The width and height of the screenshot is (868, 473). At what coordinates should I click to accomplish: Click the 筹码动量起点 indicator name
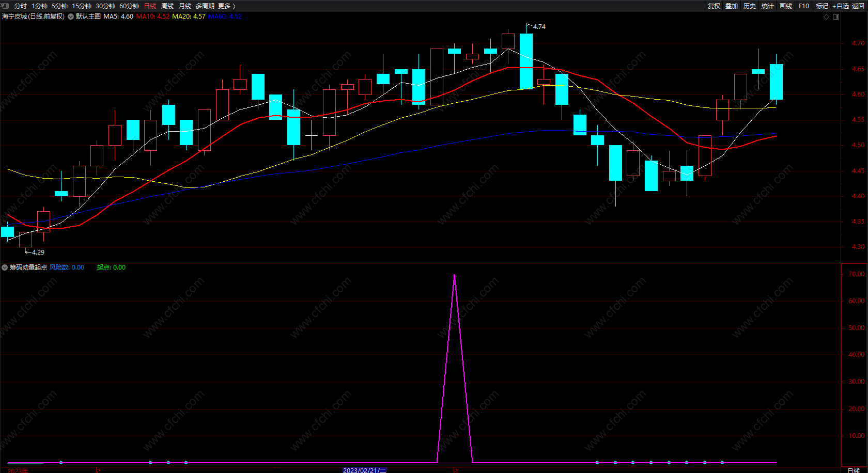point(28,267)
